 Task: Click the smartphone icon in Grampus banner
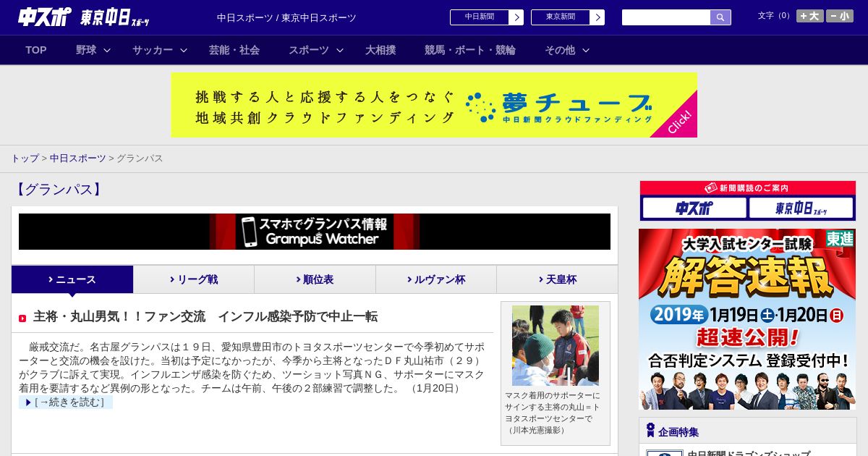tap(250, 232)
